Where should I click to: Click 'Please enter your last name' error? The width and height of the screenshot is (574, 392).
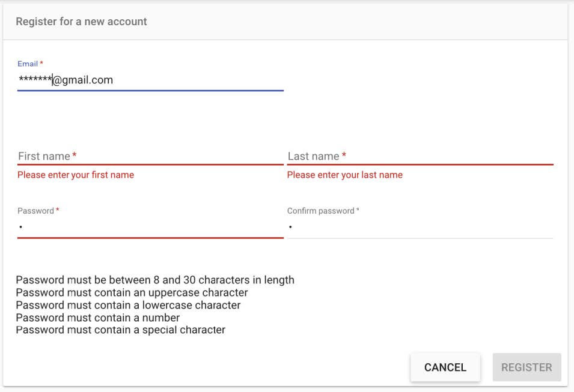345,175
